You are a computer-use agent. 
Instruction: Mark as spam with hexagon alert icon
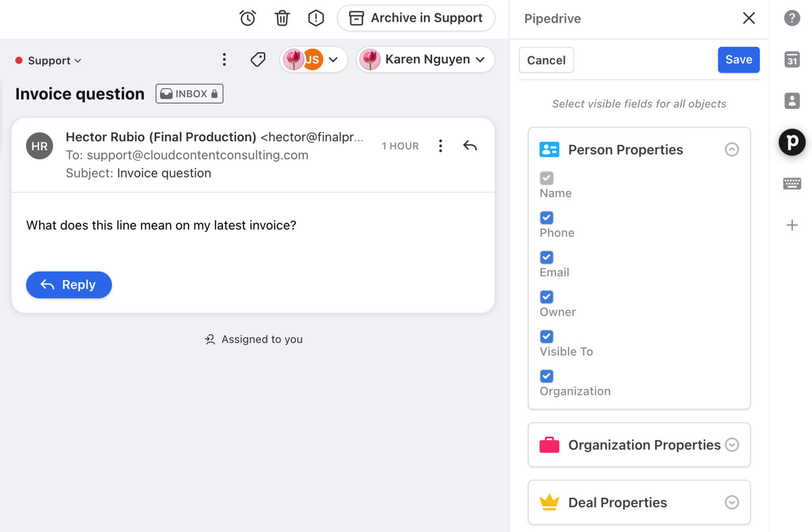[316, 18]
